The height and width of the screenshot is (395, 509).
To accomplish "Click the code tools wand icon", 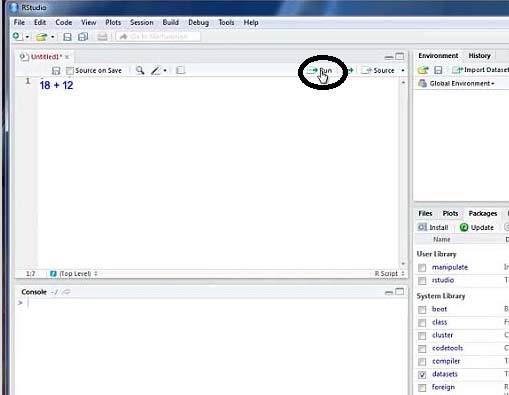I will (155, 70).
